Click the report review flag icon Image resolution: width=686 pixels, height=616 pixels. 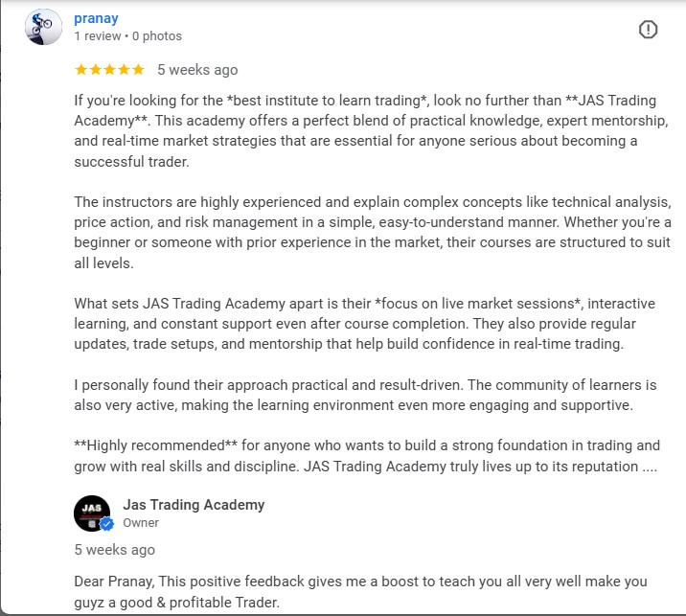tap(648, 30)
